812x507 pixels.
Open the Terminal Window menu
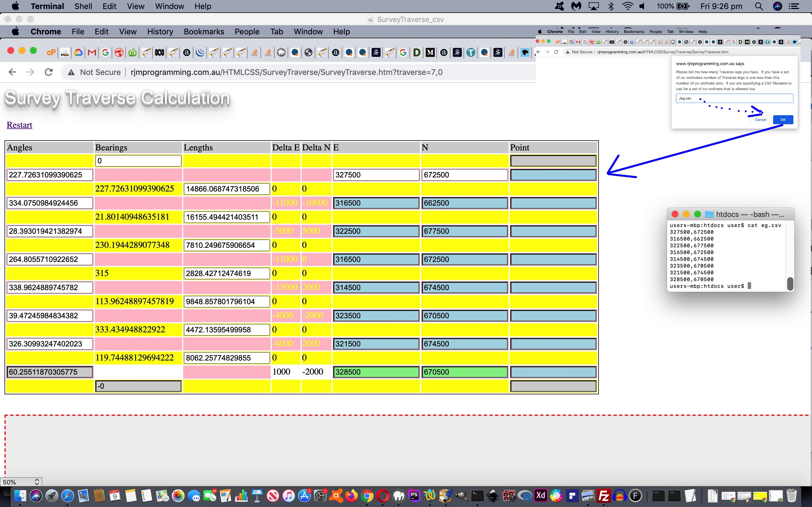pyautogui.click(x=169, y=6)
